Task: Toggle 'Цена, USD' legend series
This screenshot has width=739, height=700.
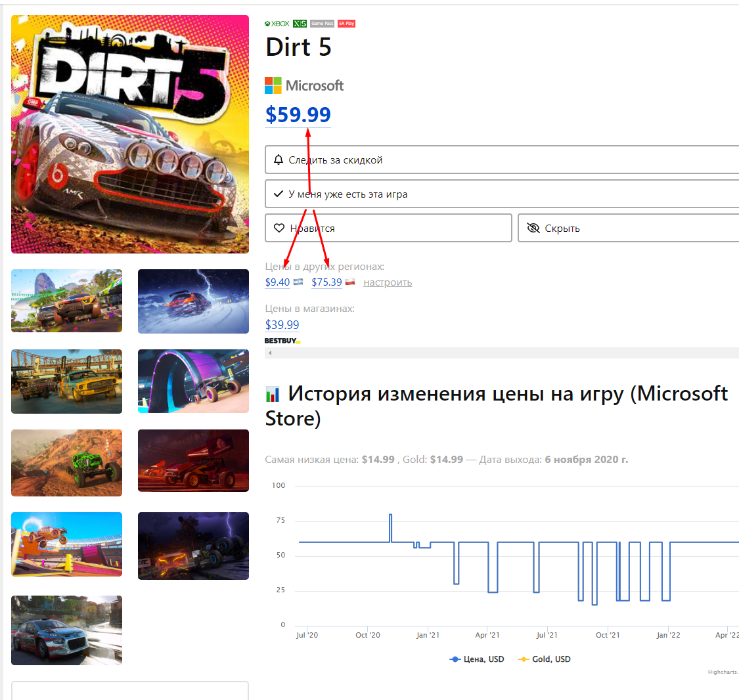Action: point(477,659)
